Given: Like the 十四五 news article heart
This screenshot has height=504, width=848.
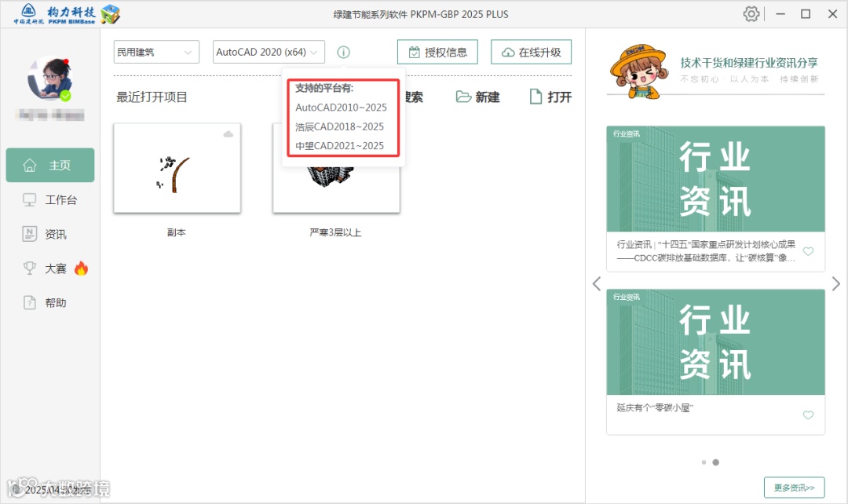Looking at the screenshot, I should click(808, 251).
